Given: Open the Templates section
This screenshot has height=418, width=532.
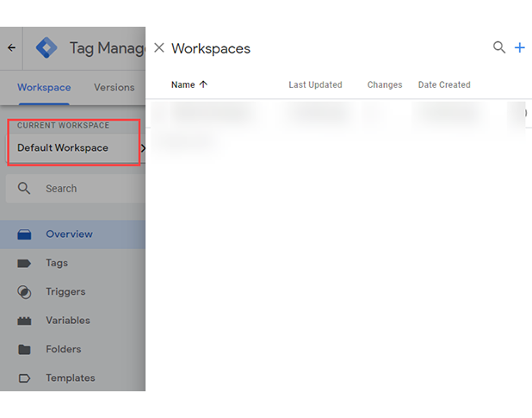Looking at the screenshot, I should pyautogui.click(x=72, y=378).
